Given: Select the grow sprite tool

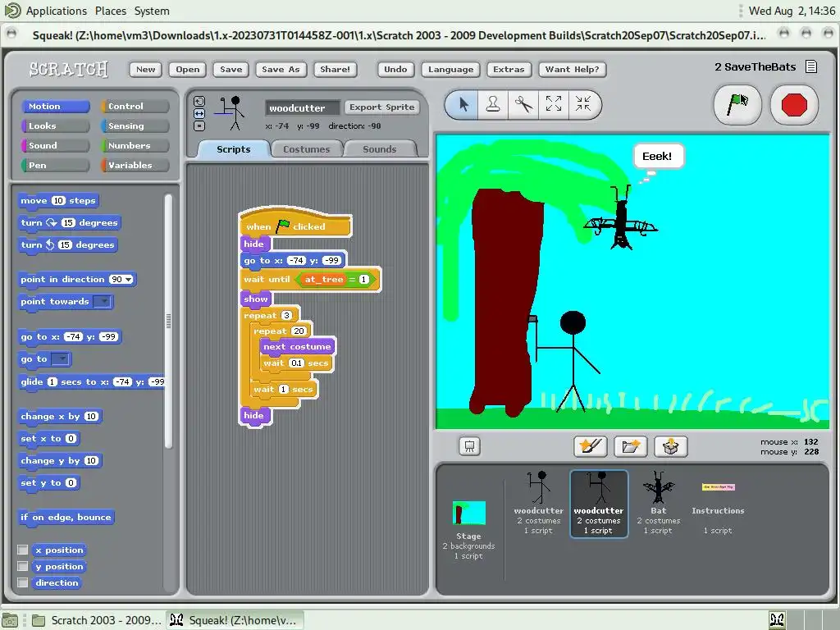Looking at the screenshot, I should point(554,104).
